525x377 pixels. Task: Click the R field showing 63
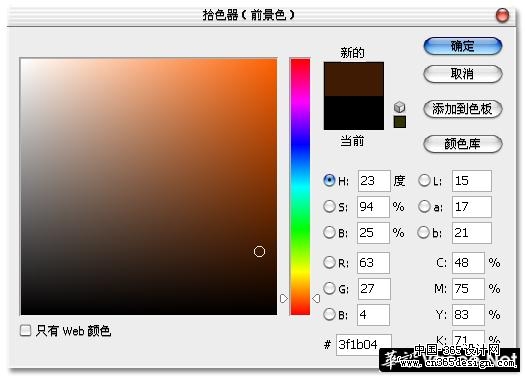coord(373,263)
